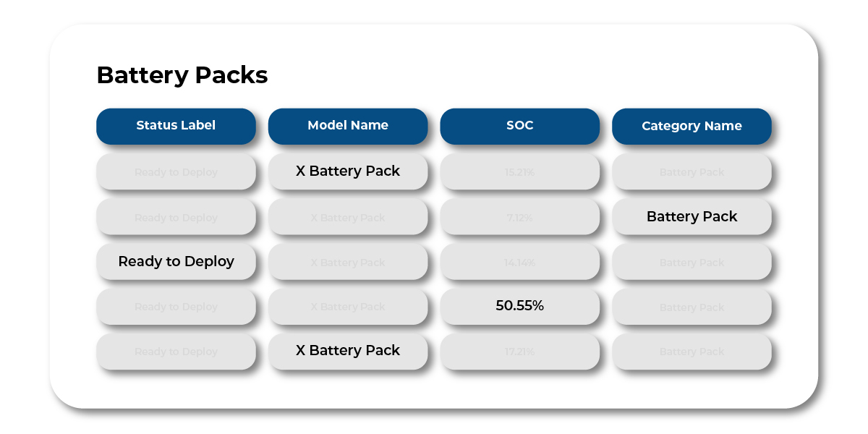Click the Battery Pack category in 7.12% row

(x=692, y=217)
